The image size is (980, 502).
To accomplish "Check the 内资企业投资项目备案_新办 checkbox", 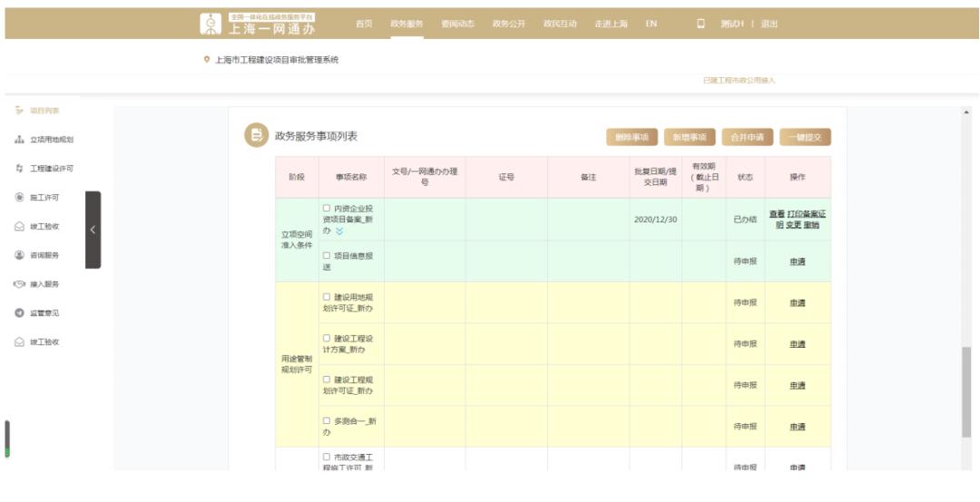I will click(x=327, y=210).
